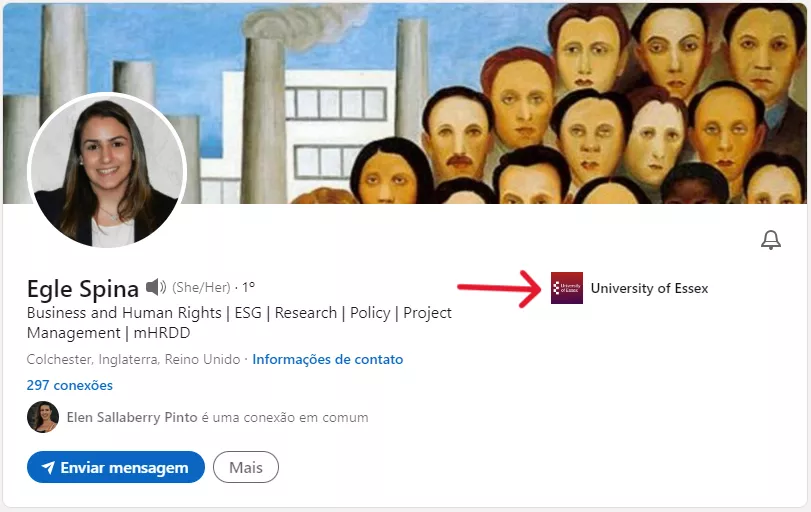811x512 pixels.
Task: Open the Mais options menu
Action: (x=245, y=467)
